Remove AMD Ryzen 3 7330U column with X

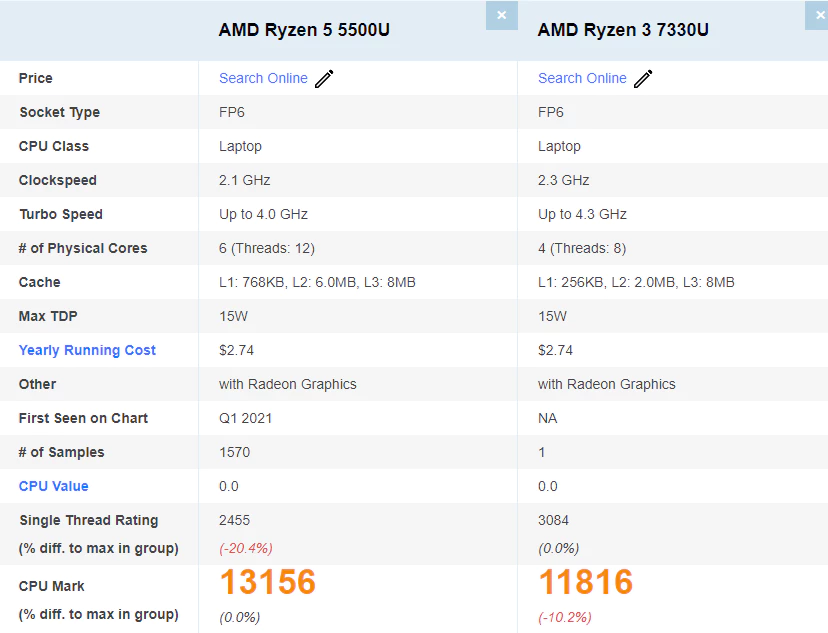pos(817,15)
